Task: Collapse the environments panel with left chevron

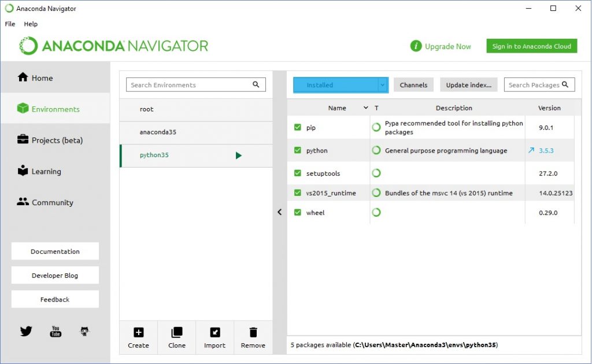Action: (280, 212)
